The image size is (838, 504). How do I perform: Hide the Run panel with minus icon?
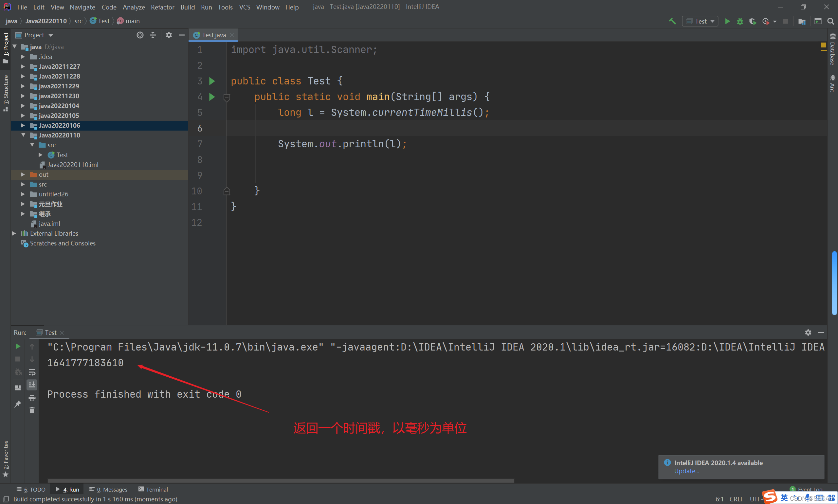(821, 333)
